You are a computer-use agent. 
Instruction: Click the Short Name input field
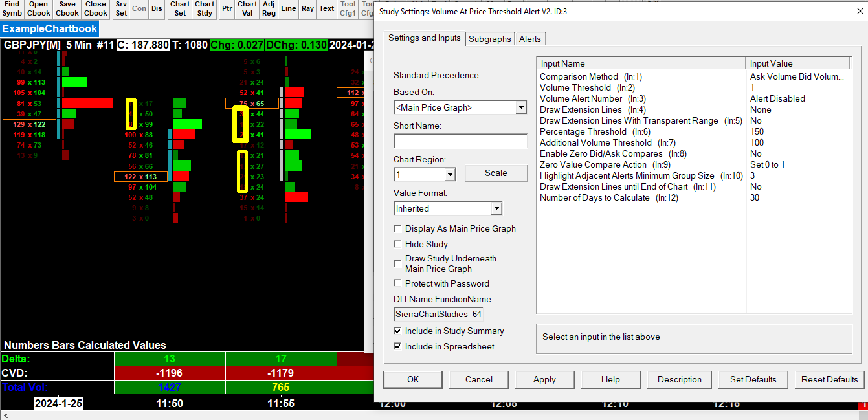pyautogui.click(x=460, y=141)
